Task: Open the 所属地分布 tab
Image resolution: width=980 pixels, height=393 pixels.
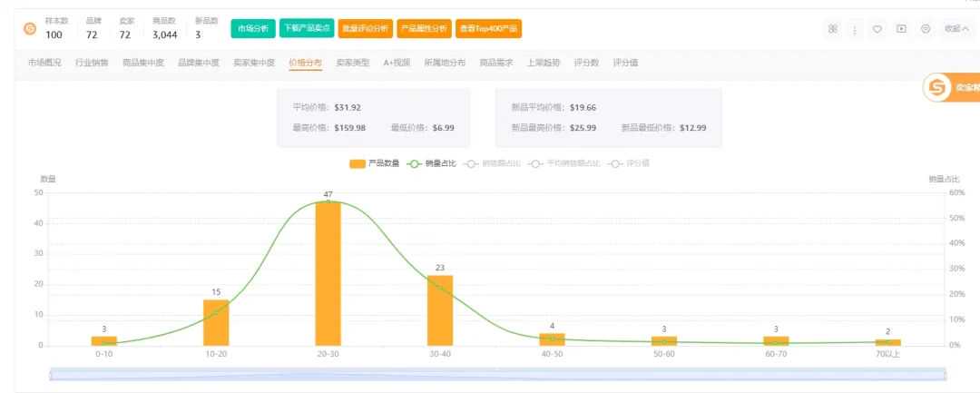Action: click(445, 63)
